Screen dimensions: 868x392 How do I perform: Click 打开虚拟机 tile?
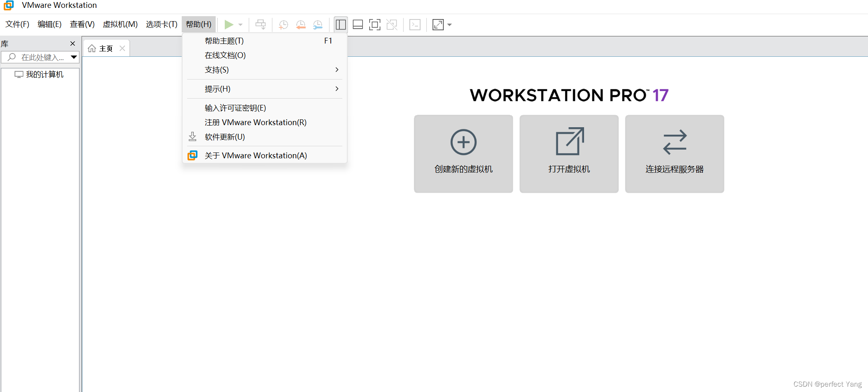pyautogui.click(x=569, y=154)
